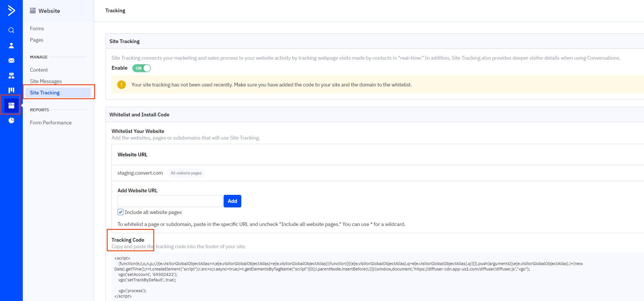
Task: Open Reports via the pie chart icon
Action: pos(11,120)
